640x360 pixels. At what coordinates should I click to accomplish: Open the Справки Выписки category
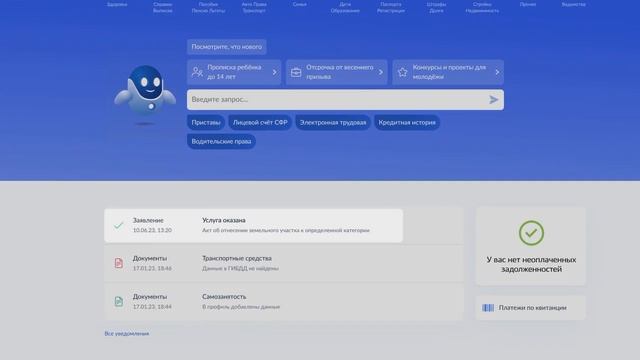click(162, 7)
